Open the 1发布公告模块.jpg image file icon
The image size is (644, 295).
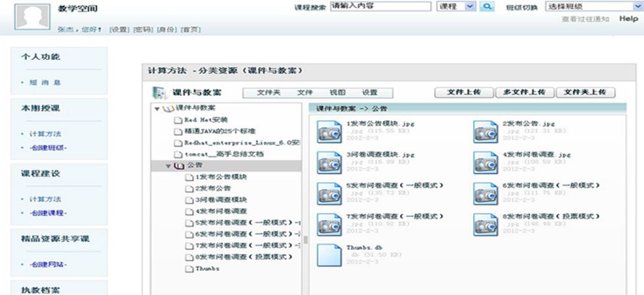point(329,132)
